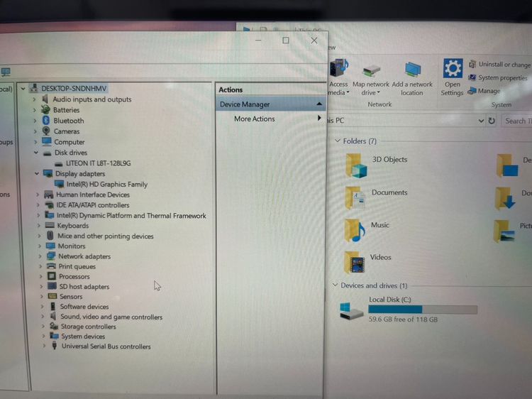The height and width of the screenshot is (399, 532).
Task: Click the Monitors category icon
Action: click(x=50, y=246)
